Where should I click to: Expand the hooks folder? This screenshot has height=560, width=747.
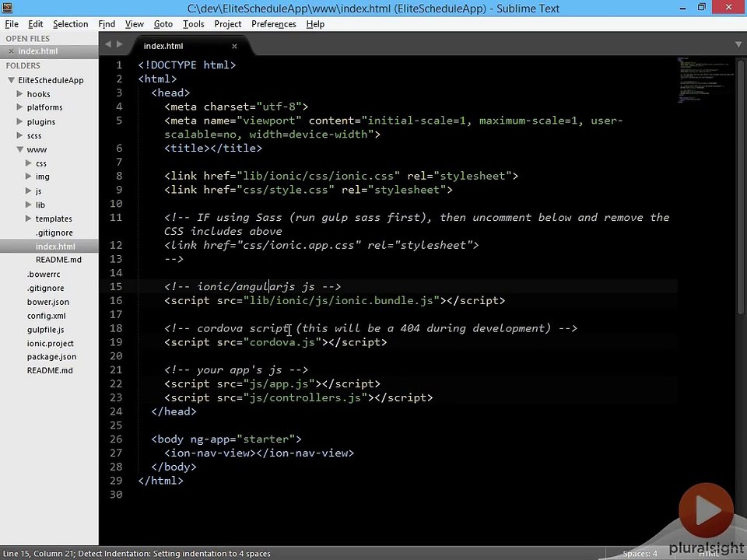coord(19,94)
